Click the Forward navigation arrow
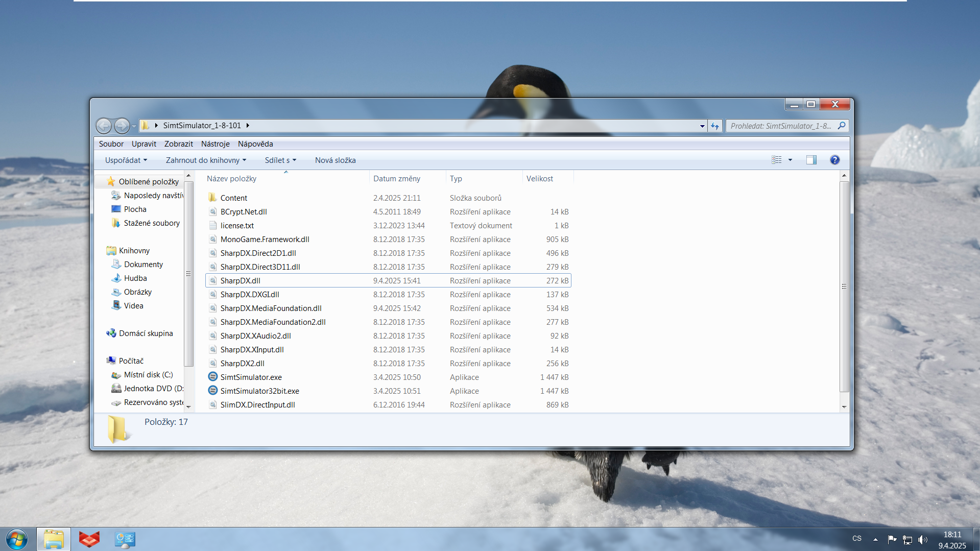This screenshot has width=980, height=551. (x=122, y=126)
